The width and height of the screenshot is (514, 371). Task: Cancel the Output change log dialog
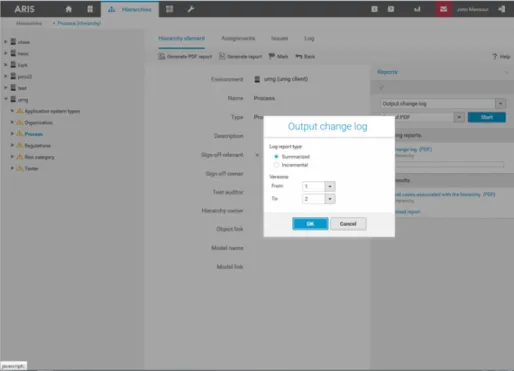348,224
